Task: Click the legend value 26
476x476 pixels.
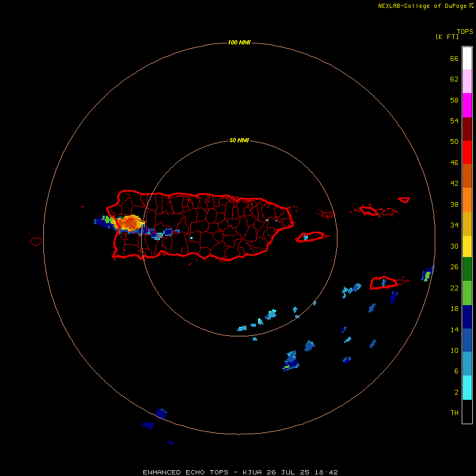Action: [454, 267]
